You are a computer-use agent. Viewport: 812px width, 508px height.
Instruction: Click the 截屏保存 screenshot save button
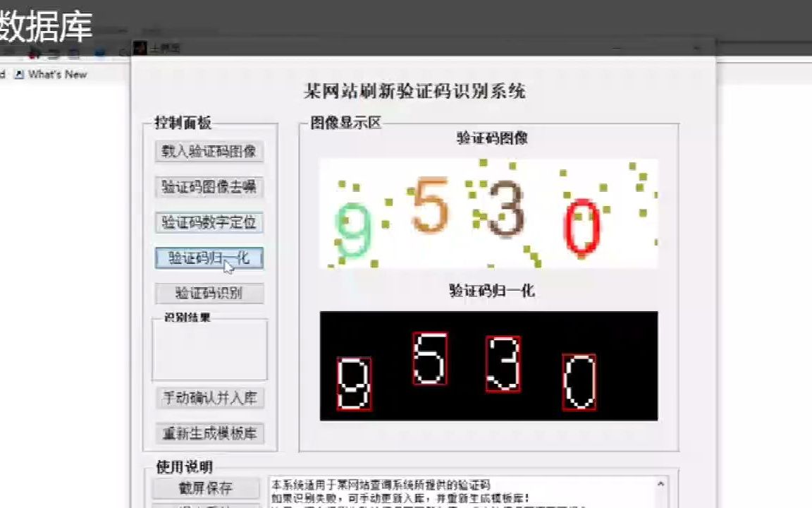pos(205,488)
